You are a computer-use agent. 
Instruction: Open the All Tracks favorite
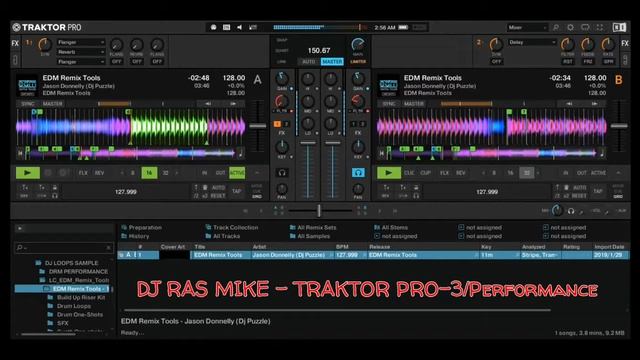(x=222, y=236)
